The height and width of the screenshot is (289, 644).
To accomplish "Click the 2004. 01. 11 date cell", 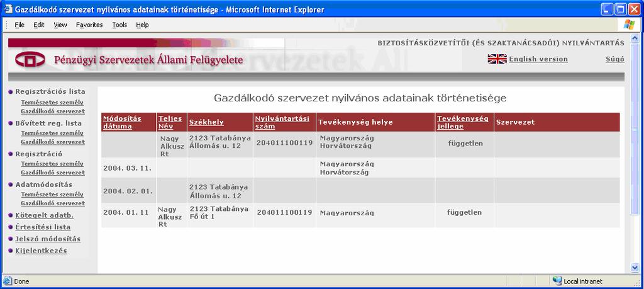I will click(x=126, y=213).
